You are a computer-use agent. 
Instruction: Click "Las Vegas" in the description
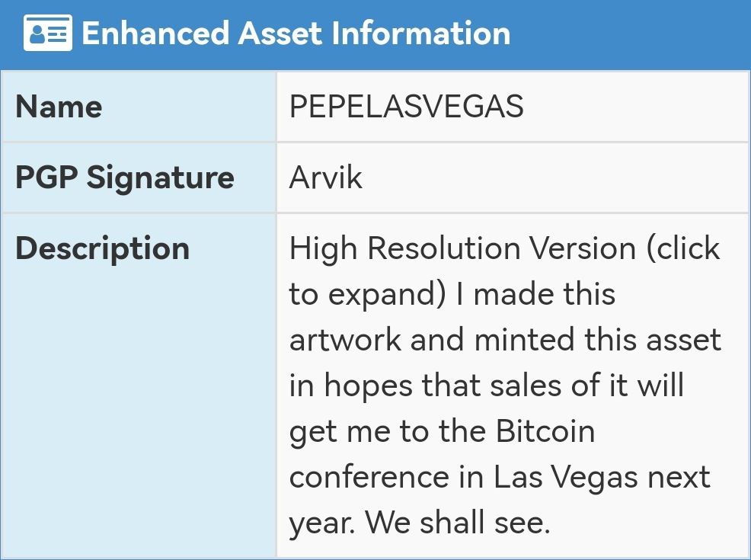(566, 477)
